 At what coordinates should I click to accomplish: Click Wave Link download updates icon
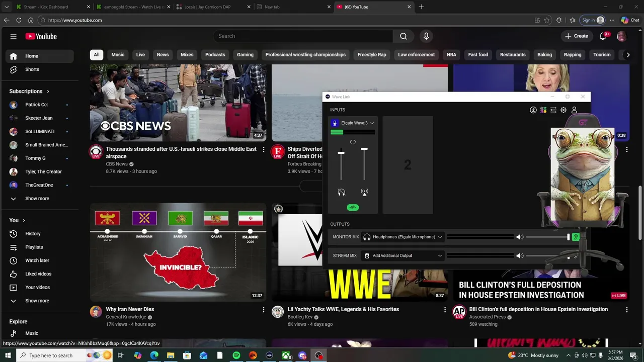click(x=533, y=110)
